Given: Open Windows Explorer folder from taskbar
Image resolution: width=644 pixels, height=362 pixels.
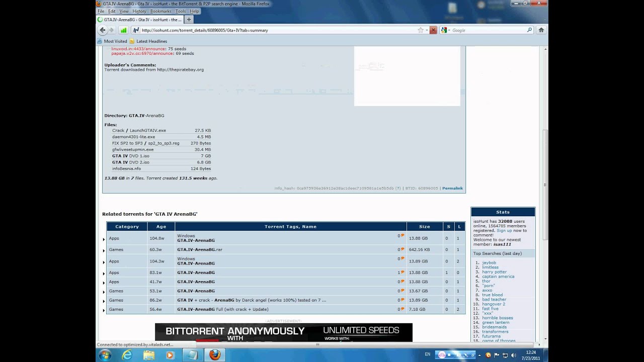Looking at the screenshot, I should (149, 355).
